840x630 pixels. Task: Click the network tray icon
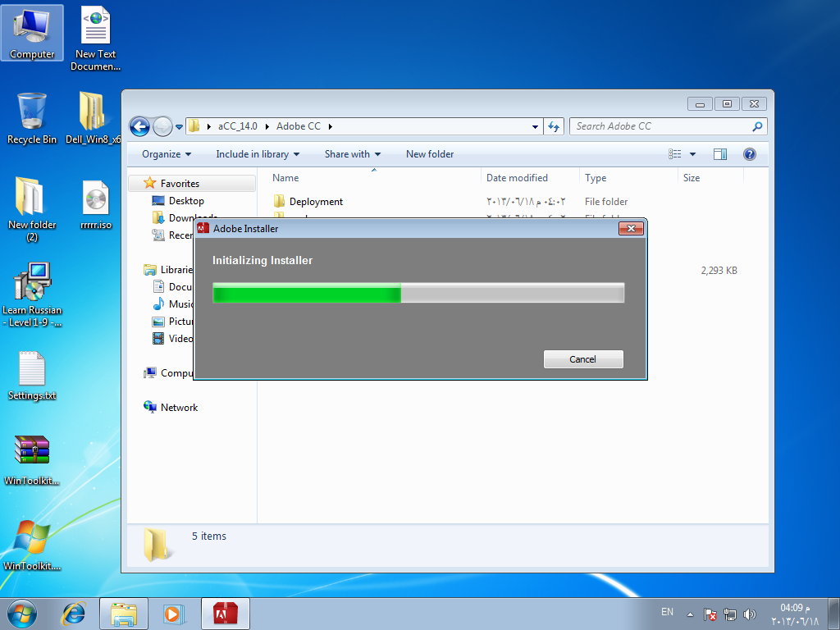click(729, 614)
